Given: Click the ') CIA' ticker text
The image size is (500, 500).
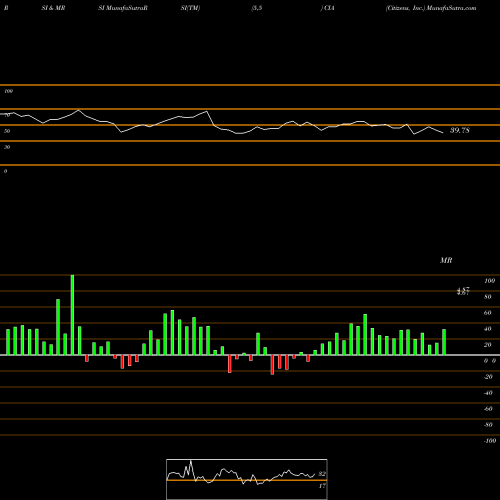Looking at the screenshot, I should [x=327, y=8].
